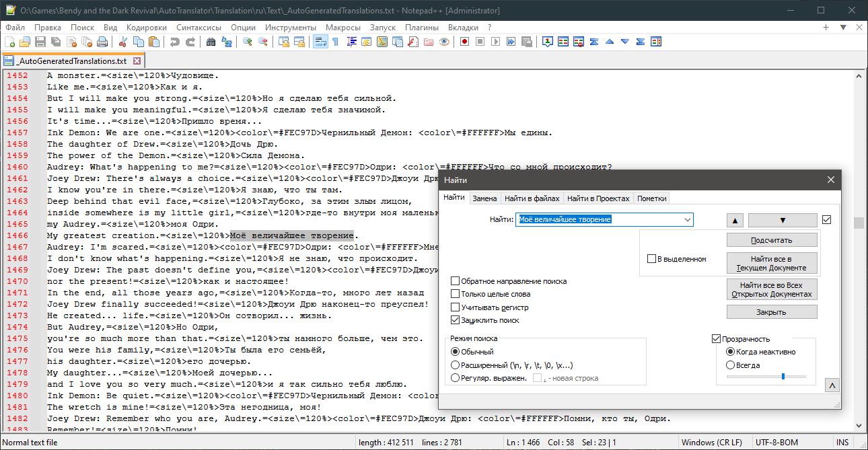The width and height of the screenshot is (868, 450).
Task: Select the 'Регуляр. выражен.' search mode
Action: 456,378
